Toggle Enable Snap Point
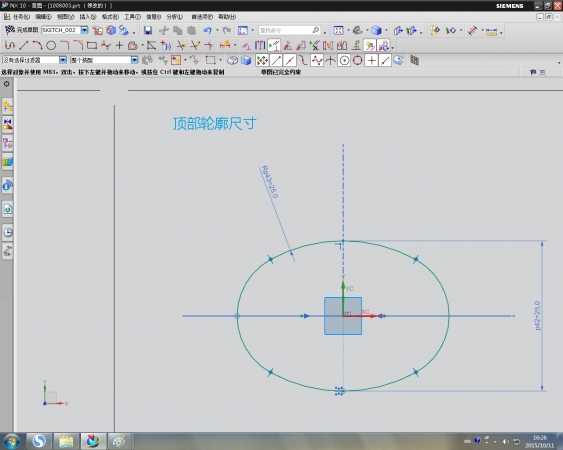563x450 pixels. [x=262, y=61]
